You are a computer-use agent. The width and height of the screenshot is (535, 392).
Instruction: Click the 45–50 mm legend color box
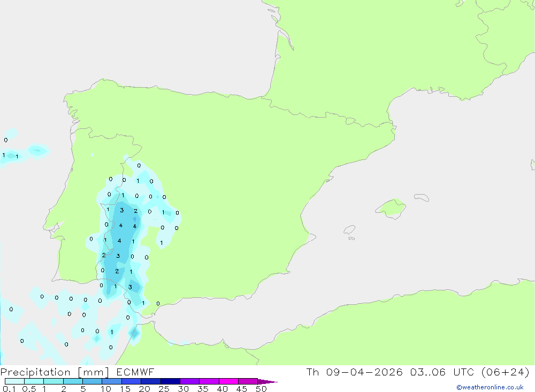pos(248,381)
